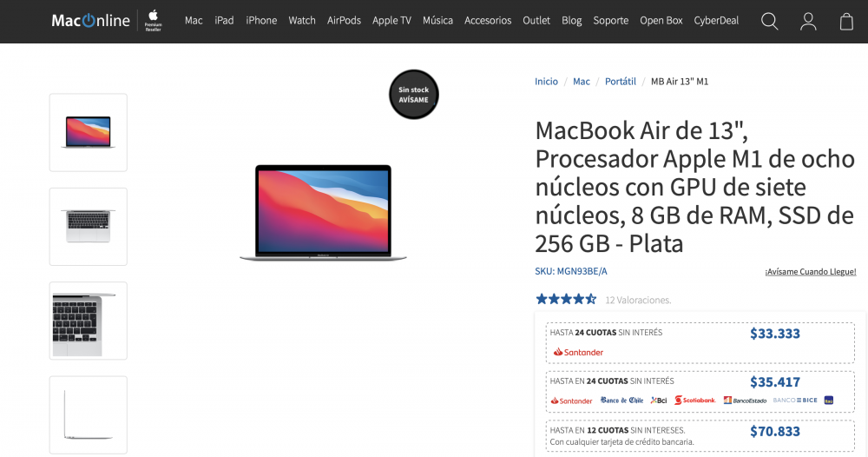
Task: Go to CyberDeal section
Action: [716, 21]
